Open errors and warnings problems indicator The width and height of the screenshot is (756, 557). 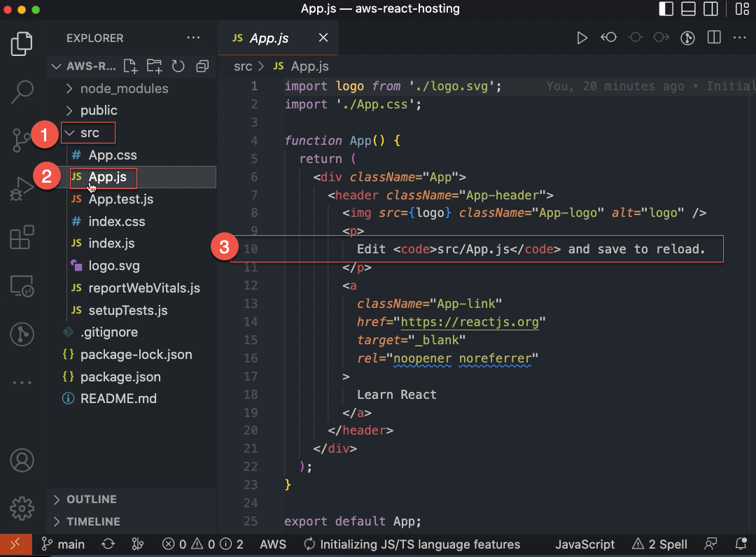tap(202, 544)
